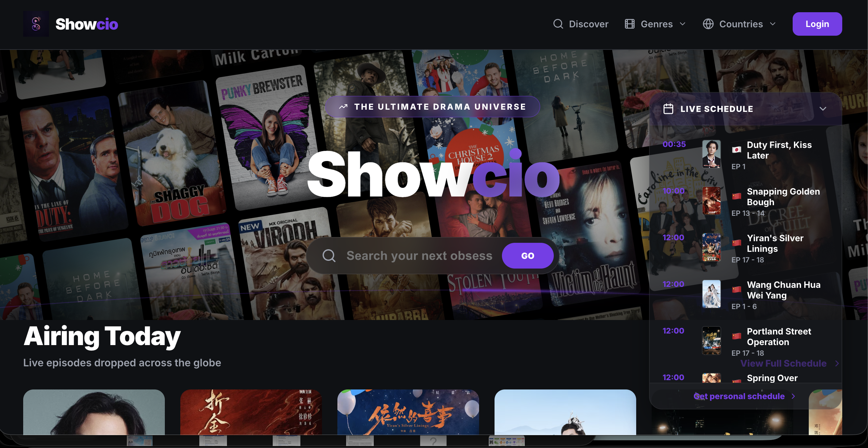This screenshot has width=868, height=448.
Task: Click The Ultimate Drama Universe badge
Action: (432, 107)
